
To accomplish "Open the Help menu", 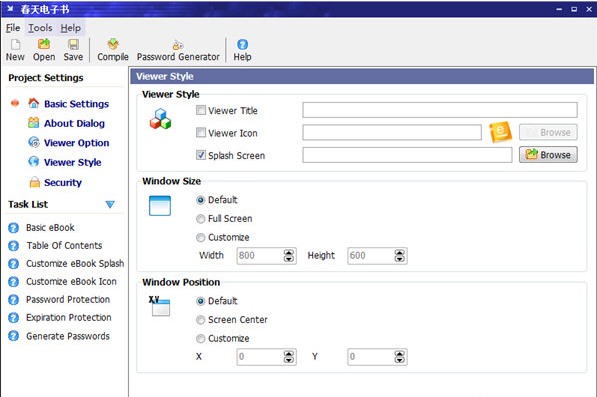I will (70, 28).
